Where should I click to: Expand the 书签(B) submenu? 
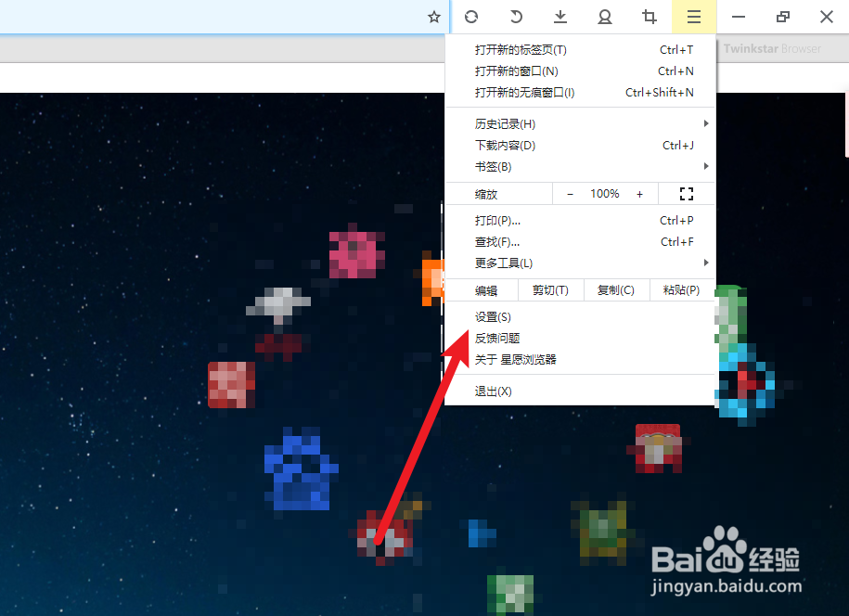coord(706,166)
